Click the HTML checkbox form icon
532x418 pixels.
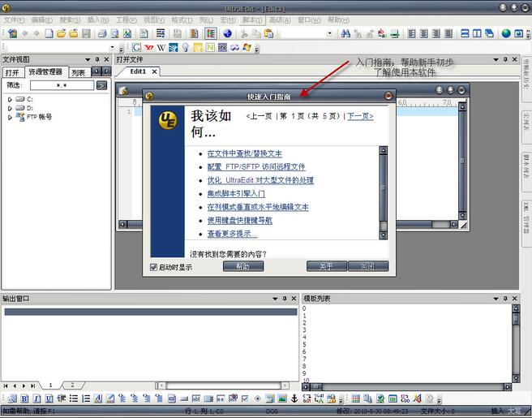(x=245, y=399)
